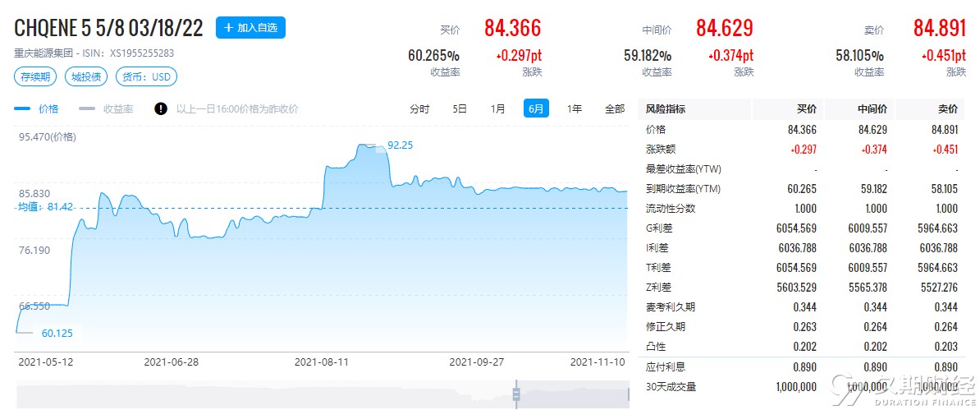Toggle the 价格 price series legend
The height and width of the screenshot is (410, 980).
[36, 109]
